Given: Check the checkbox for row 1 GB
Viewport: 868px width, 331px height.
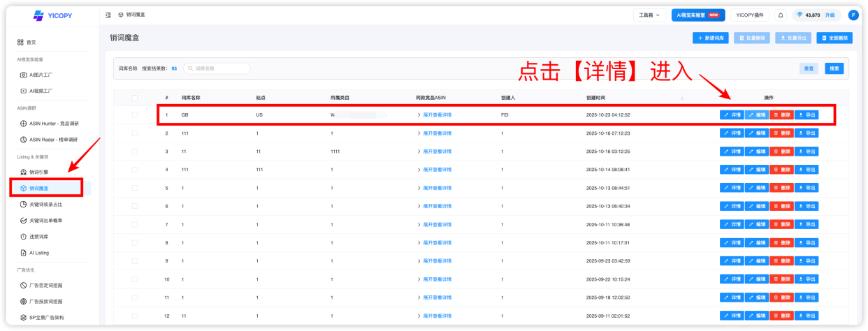Looking at the screenshot, I should click(134, 115).
